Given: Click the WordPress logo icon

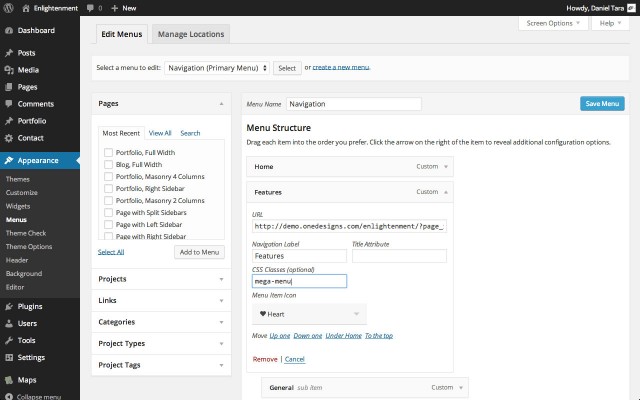Looking at the screenshot, I should pyautogui.click(x=9, y=8).
